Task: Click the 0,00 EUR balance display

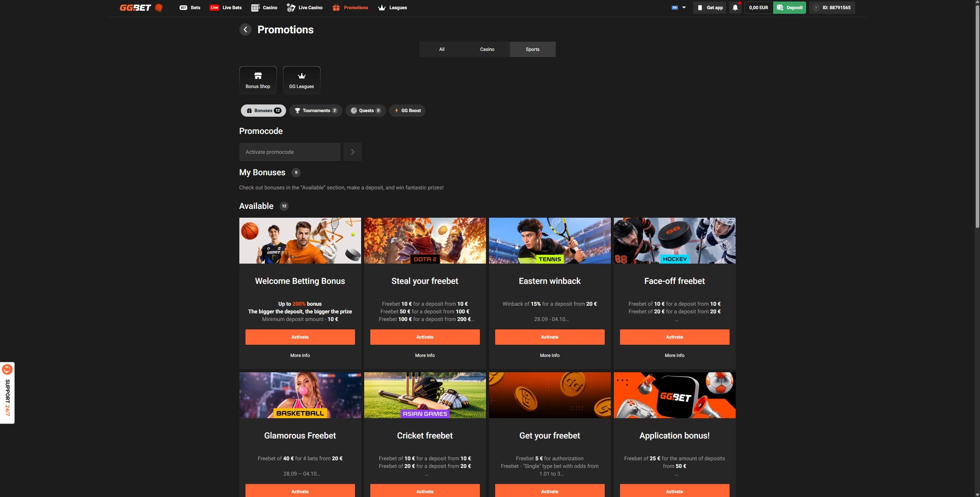Action: coord(758,8)
